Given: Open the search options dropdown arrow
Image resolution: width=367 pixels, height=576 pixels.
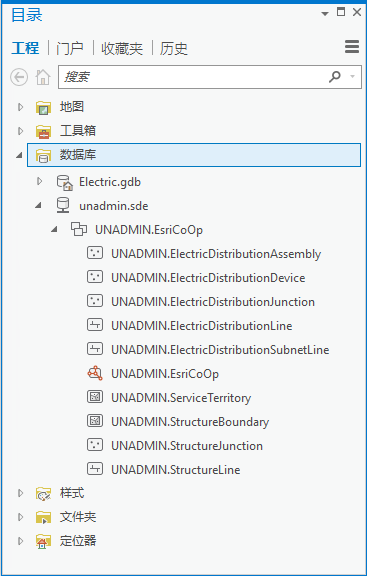Looking at the screenshot, I should (x=353, y=76).
